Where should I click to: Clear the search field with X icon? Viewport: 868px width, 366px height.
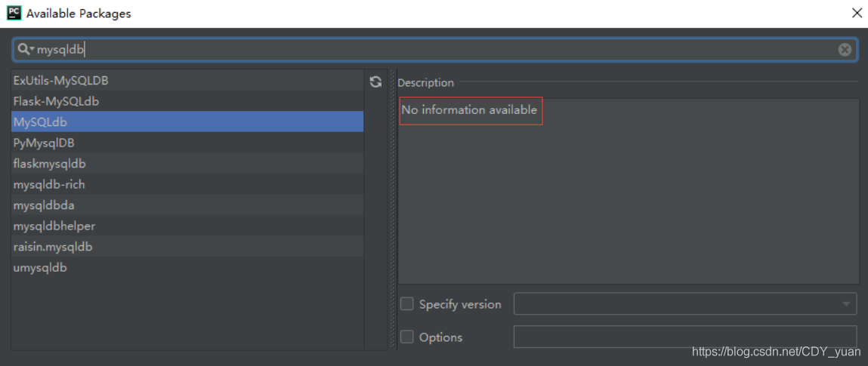pyautogui.click(x=845, y=50)
